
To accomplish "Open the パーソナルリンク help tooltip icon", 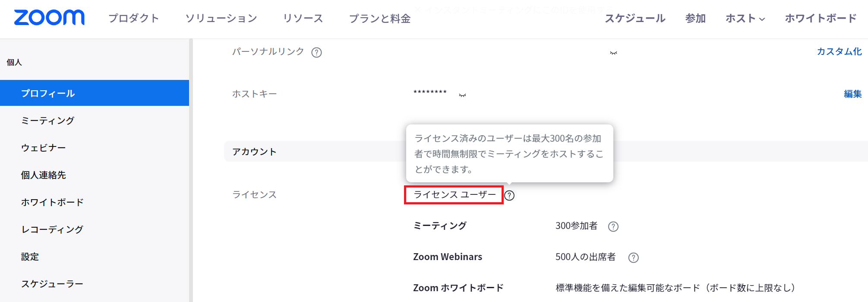I will pyautogui.click(x=317, y=51).
